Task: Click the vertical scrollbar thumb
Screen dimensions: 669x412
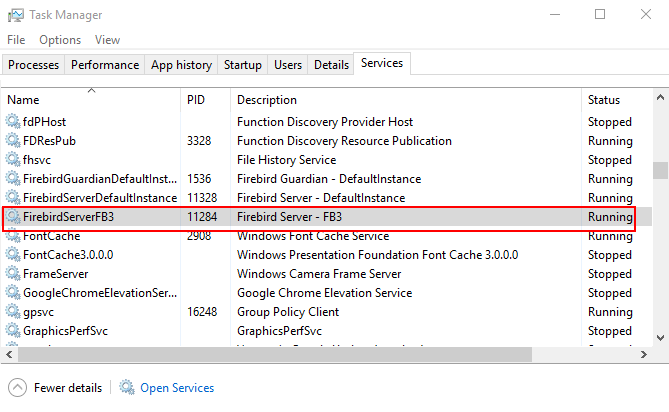Action: click(x=660, y=171)
